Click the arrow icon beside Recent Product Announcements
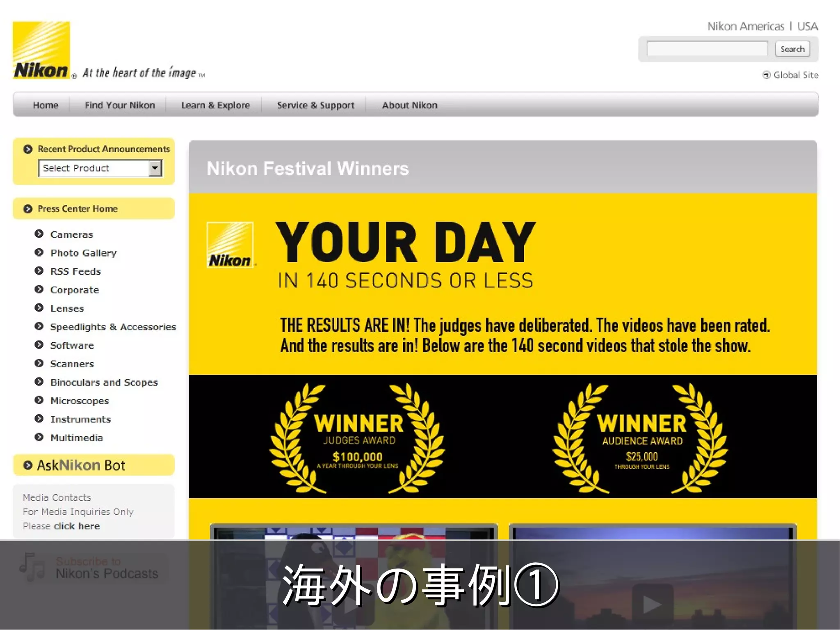Image resolution: width=840 pixels, height=630 pixels. point(28,149)
